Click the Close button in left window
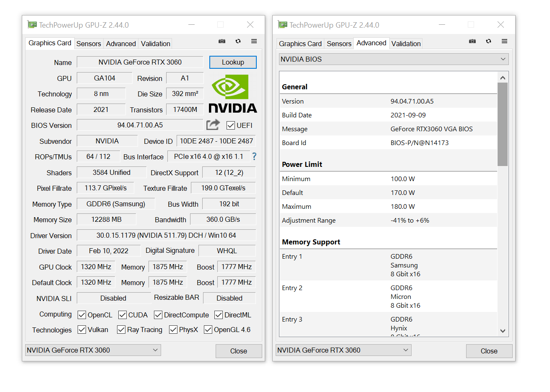The height and width of the screenshot is (392, 550). click(238, 351)
